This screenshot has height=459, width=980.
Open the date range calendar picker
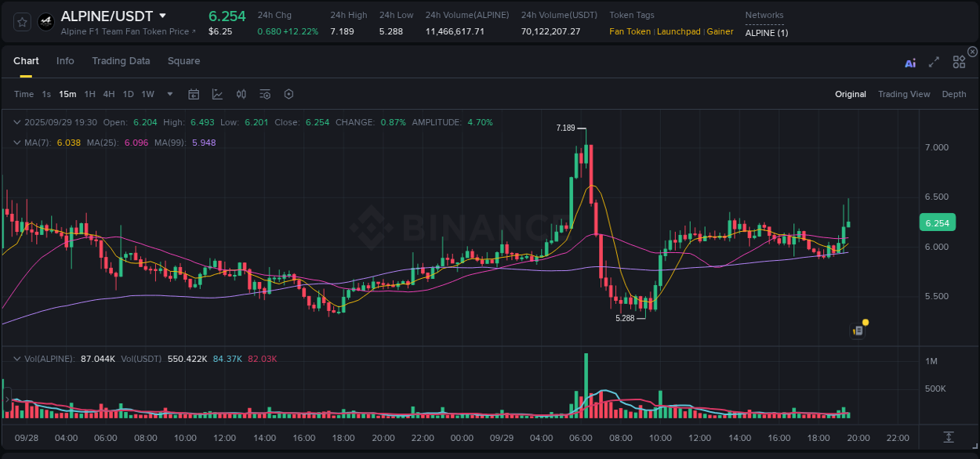click(194, 94)
